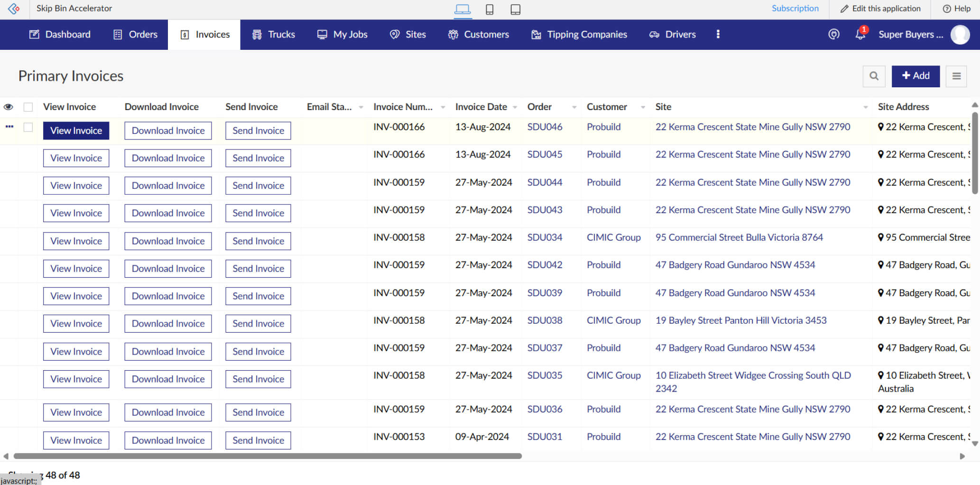Open the overflow menu in navigation bar

(x=718, y=34)
